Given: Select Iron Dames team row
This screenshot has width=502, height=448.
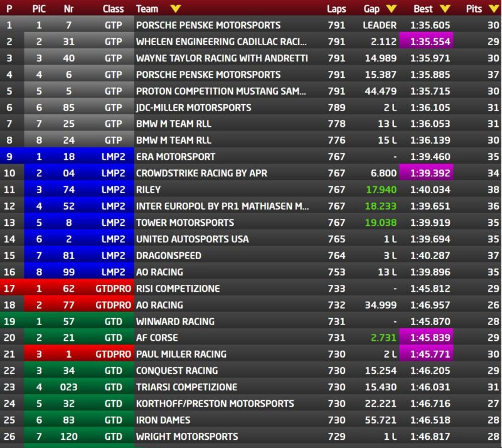Looking at the screenshot, I should (x=251, y=420).
